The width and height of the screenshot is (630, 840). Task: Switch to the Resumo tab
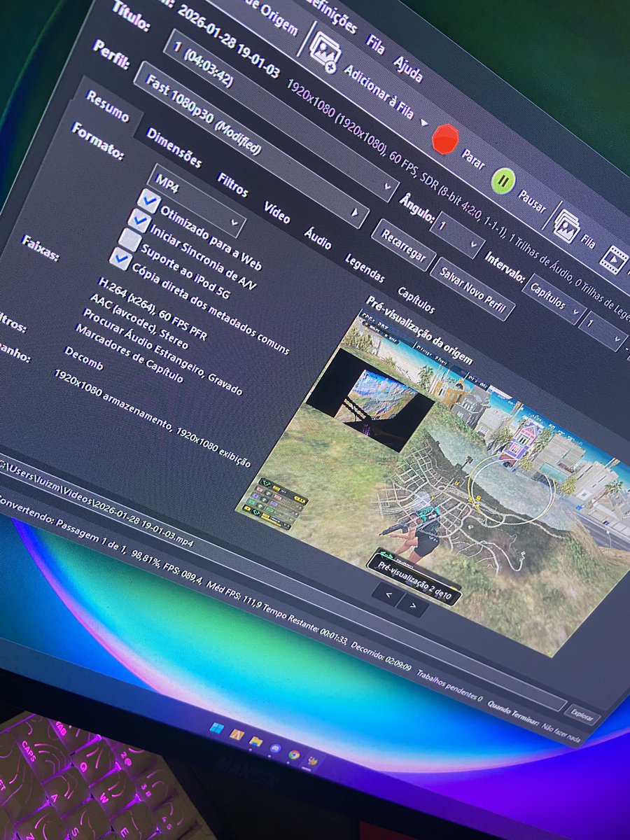108,107
